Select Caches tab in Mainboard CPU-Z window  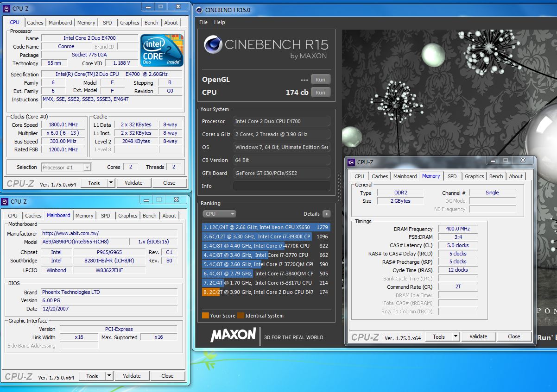tap(33, 216)
